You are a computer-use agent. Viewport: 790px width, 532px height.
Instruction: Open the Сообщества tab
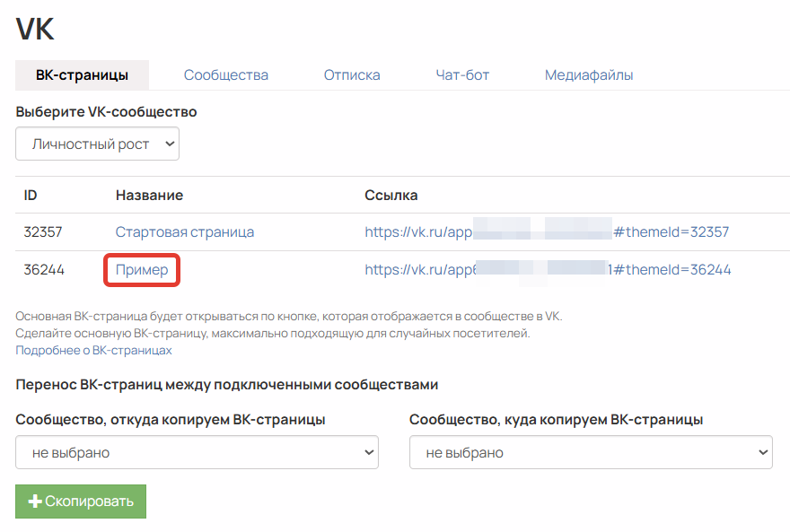point(225,75)
